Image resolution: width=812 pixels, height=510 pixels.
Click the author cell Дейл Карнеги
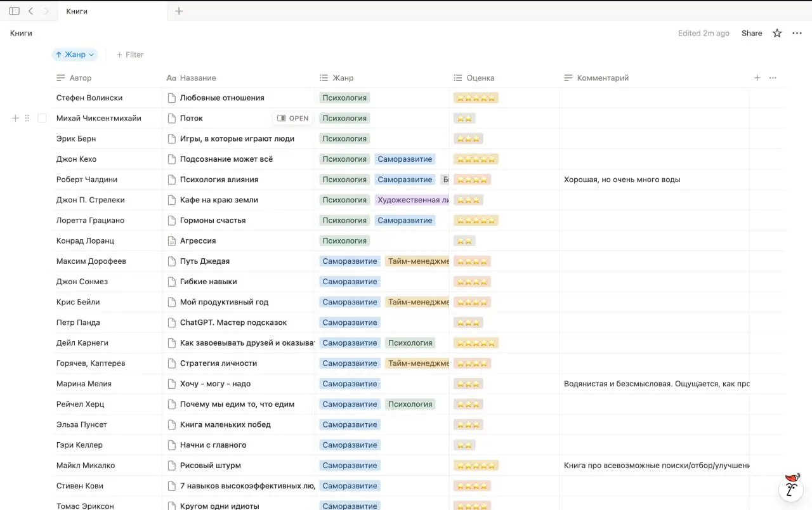tap(82, 343)
